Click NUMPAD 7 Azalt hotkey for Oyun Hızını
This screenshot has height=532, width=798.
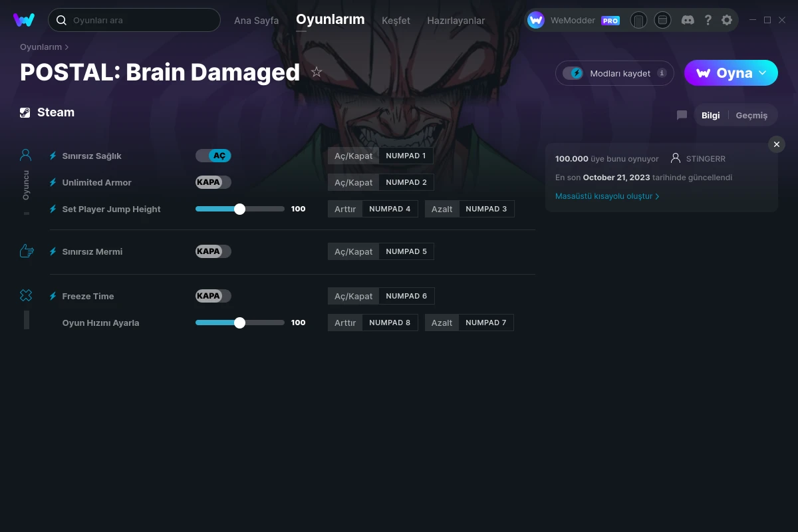tap(486, 323)
